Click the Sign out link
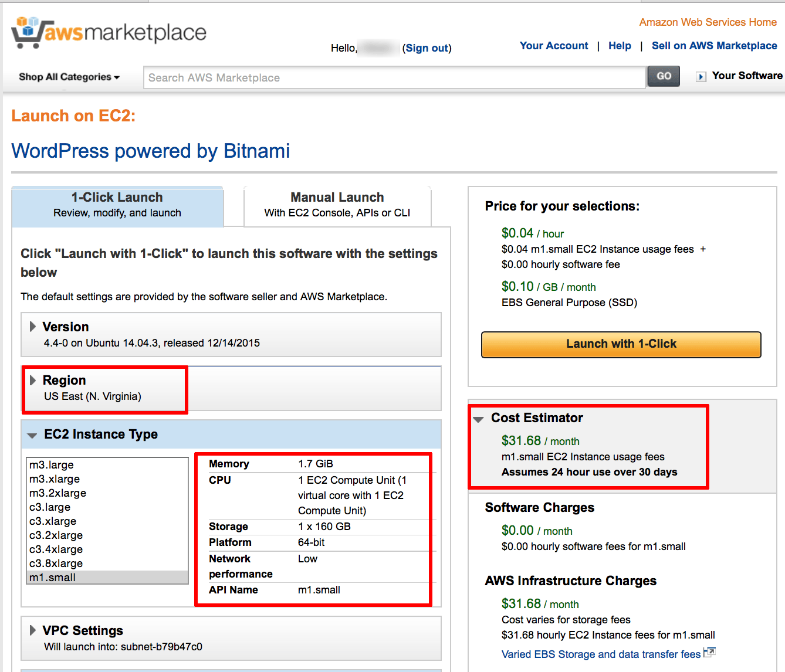The height and width of the screenshot is (672, 785). [427, 48]
